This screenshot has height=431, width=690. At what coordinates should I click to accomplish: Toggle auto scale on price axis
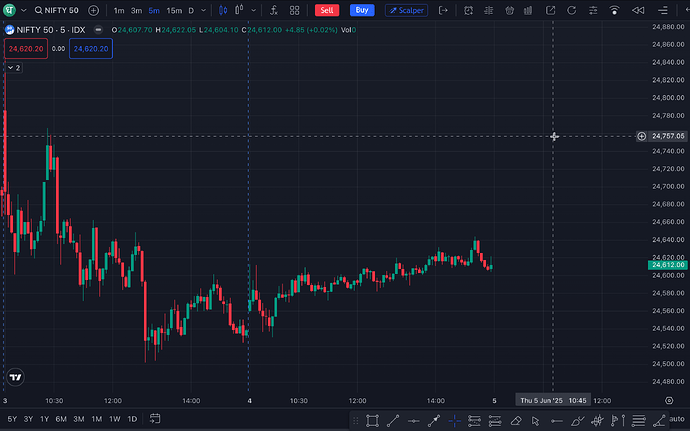tap(676, 419)
